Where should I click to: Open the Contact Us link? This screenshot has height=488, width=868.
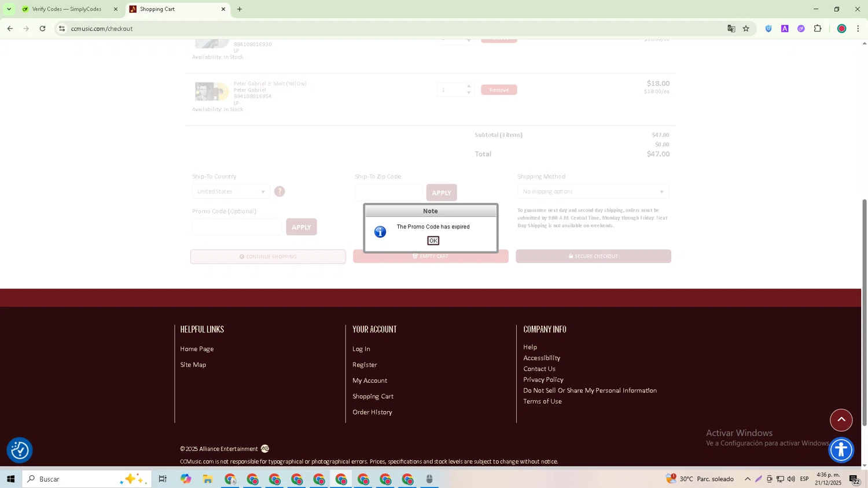coord(539,369)
